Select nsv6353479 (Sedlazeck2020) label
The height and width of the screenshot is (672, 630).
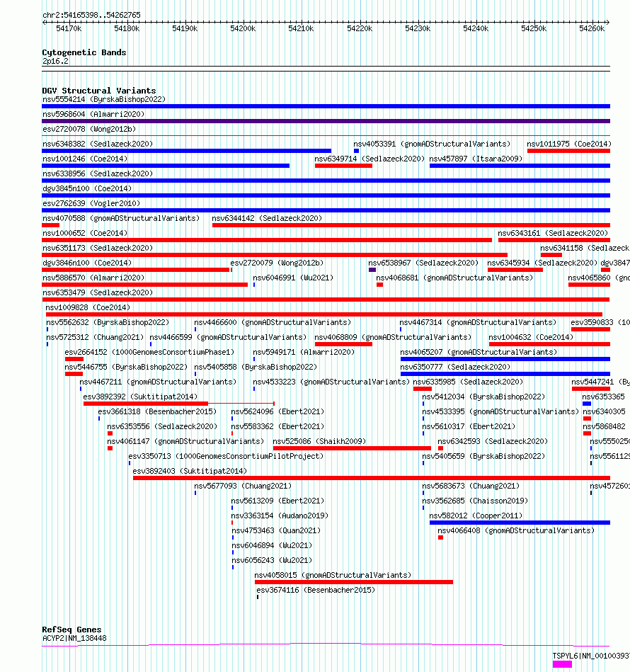(98, 292)
